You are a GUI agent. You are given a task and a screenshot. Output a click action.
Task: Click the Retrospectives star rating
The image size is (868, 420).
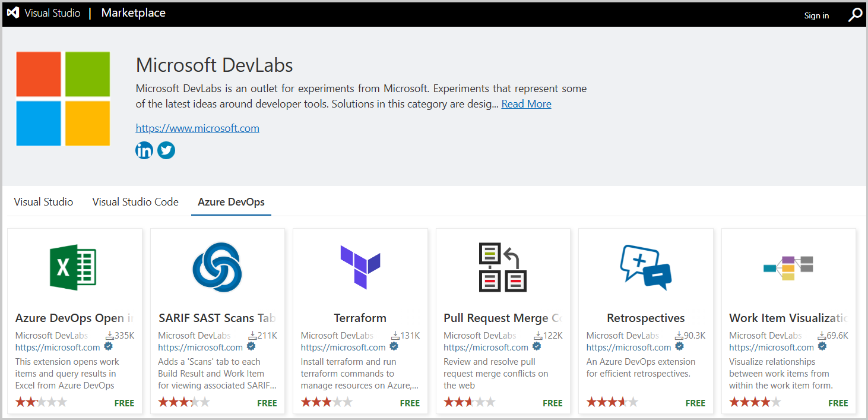612,402
